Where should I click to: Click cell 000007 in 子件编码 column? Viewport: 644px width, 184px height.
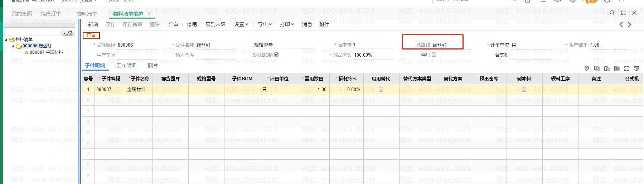point(110,90)
